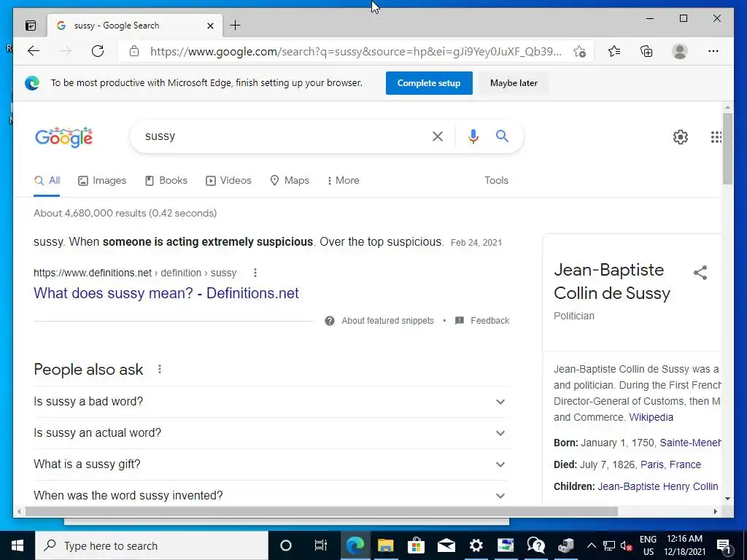Screen dimensions: 747x560
Task: Open the More search categories menu
Action: pyautogui.click(x=343, y=181)
